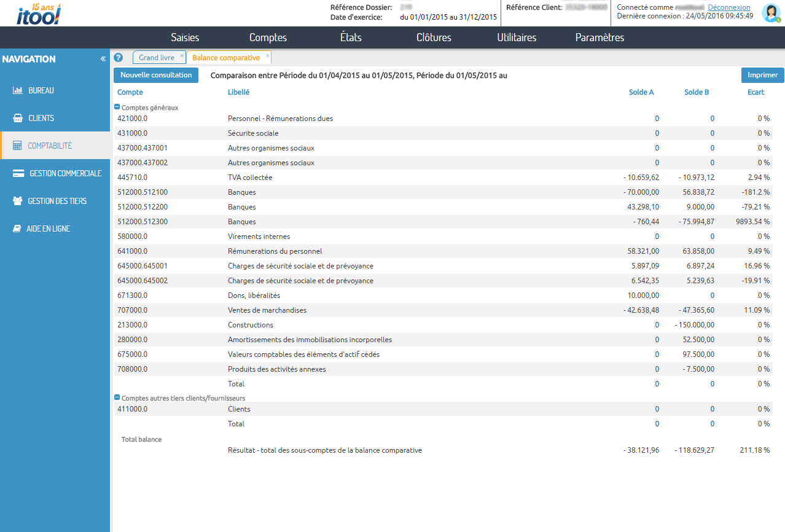Click the Nouvelle consultation button
The width and height of the screenshot is (785, 532).
tap(155, 75)
